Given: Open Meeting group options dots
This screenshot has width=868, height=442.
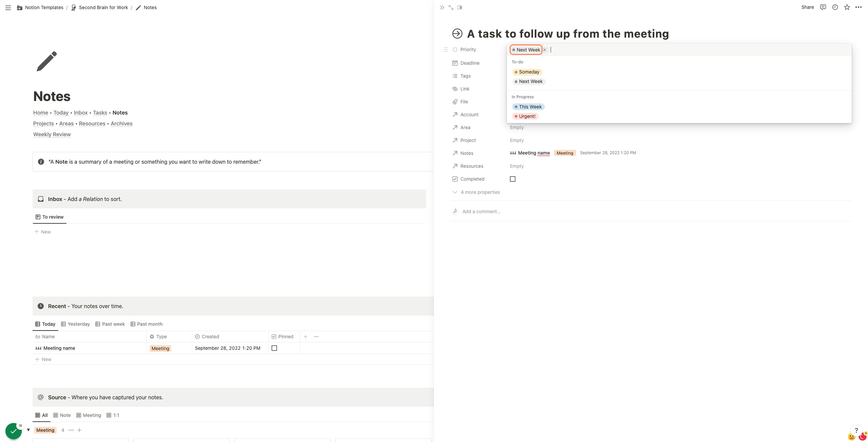Looking at the screenshot, I should pos(71,430).
